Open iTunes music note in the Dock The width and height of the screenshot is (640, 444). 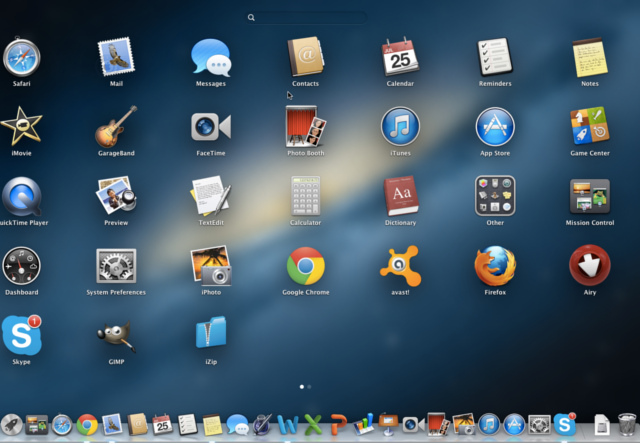click(489, 425)
